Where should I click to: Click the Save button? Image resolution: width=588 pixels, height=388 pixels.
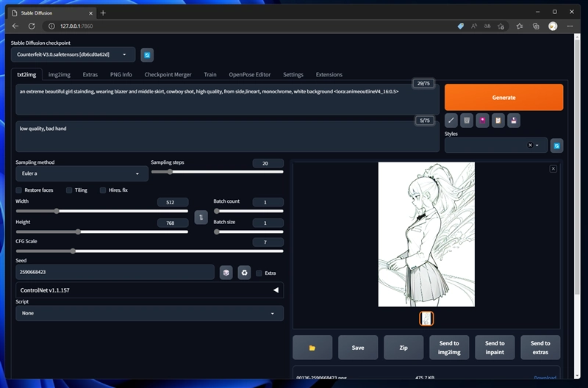click(x=358, y=348)
